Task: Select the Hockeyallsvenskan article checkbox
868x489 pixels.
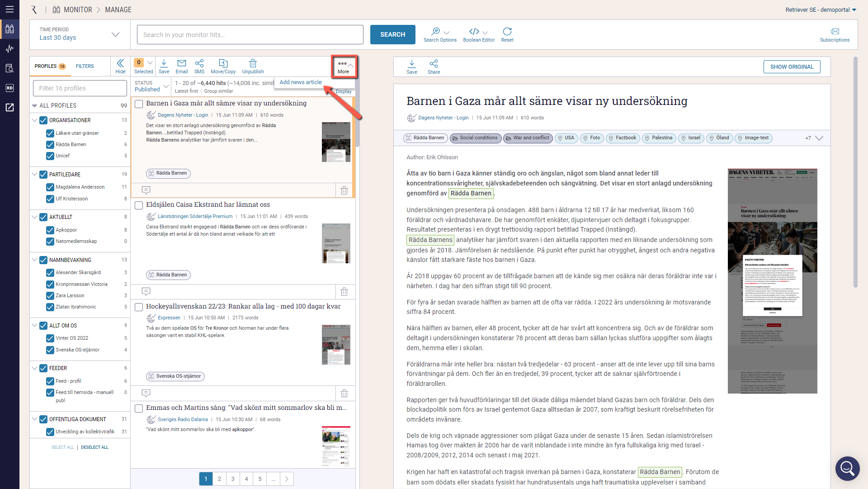Action: tap(139, 307)
